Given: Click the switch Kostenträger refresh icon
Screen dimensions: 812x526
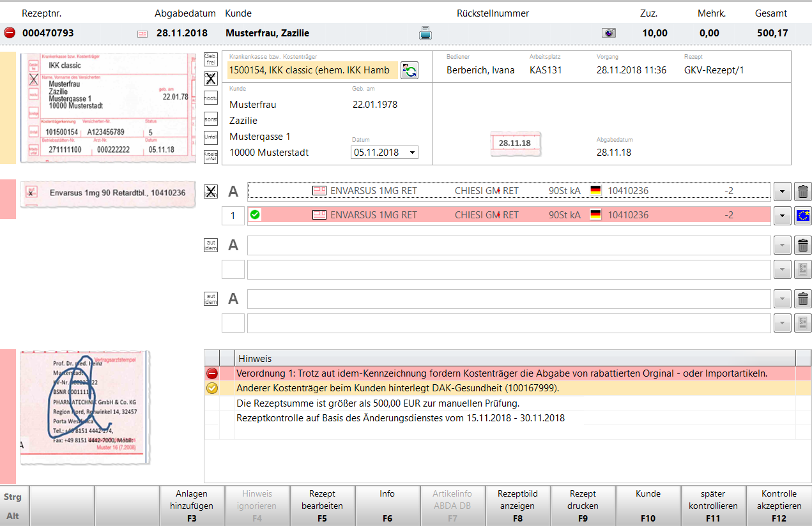Looking at the screenshot, I should [x=409, y=70].
